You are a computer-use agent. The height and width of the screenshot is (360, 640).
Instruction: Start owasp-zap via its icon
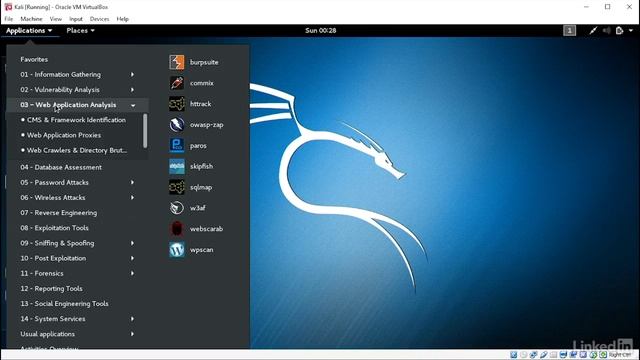(177, 125)
